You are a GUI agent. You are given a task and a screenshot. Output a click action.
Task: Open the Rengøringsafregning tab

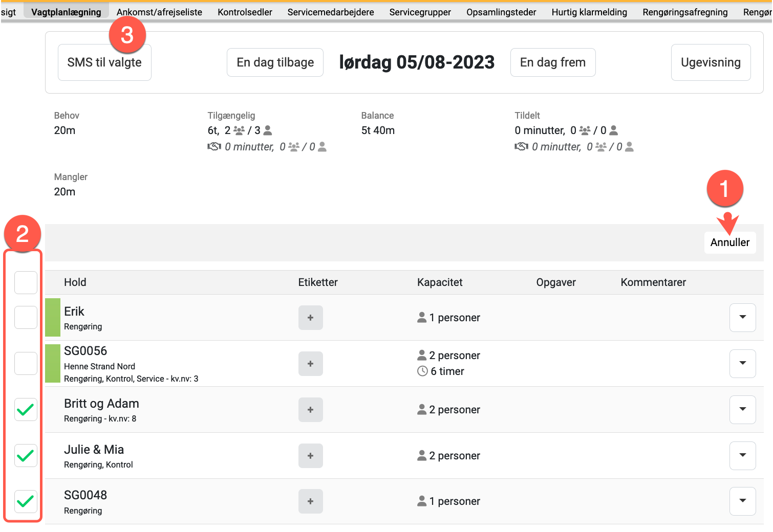(x=685, y=12)
